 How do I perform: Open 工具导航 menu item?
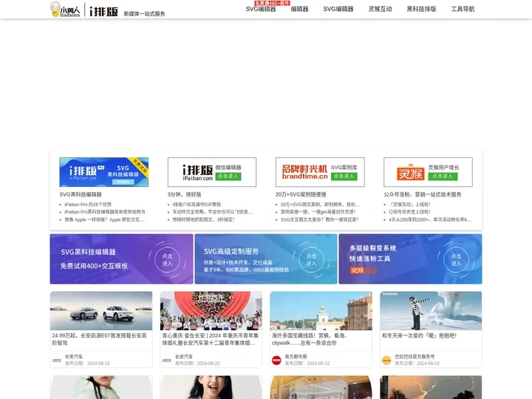pyautogui.click(x=463, y=9)
